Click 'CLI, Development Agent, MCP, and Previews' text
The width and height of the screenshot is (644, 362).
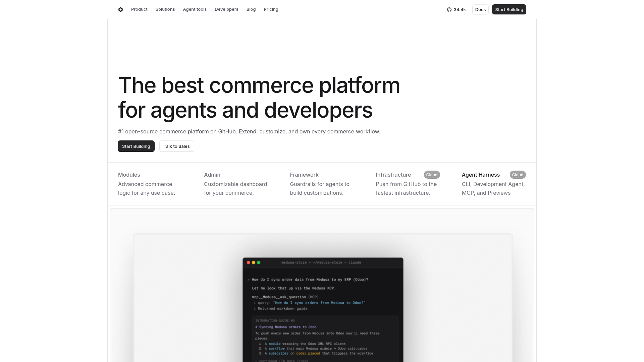pyautogui.click(x=493, y=188)
